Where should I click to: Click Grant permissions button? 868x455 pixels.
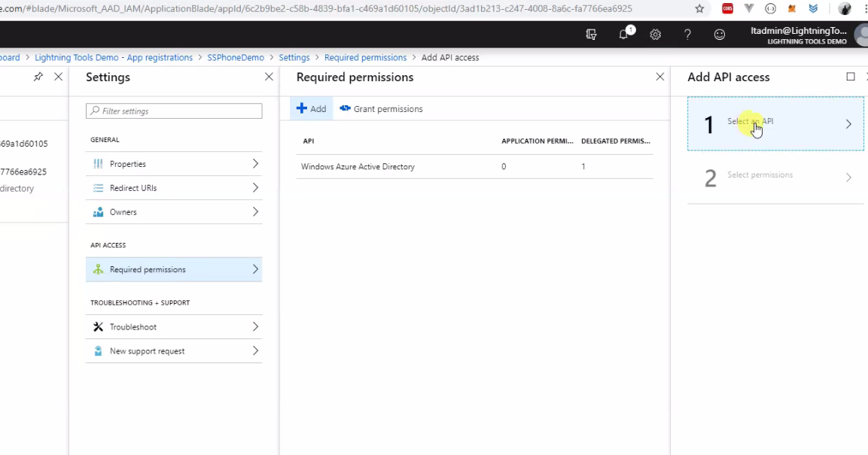coord(381,109)
